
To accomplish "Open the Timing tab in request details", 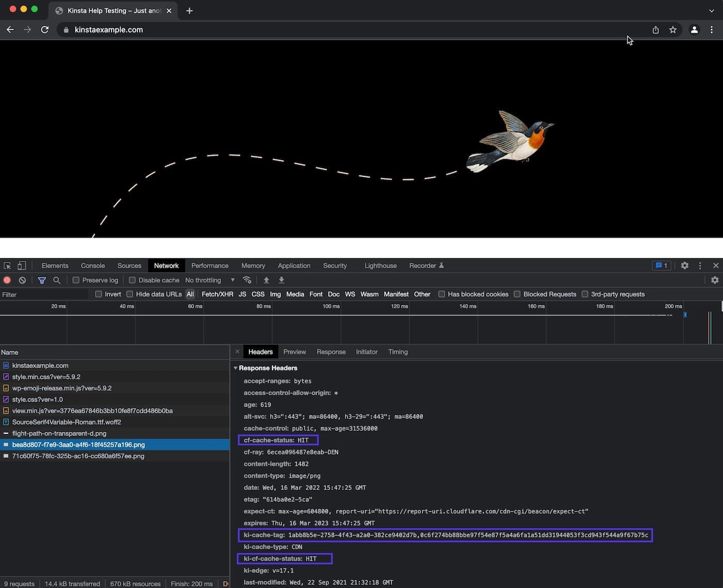I will [398, 352].
